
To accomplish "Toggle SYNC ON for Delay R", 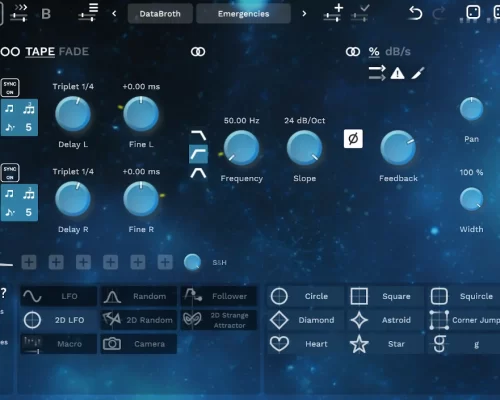I will [x=10, y=173].
